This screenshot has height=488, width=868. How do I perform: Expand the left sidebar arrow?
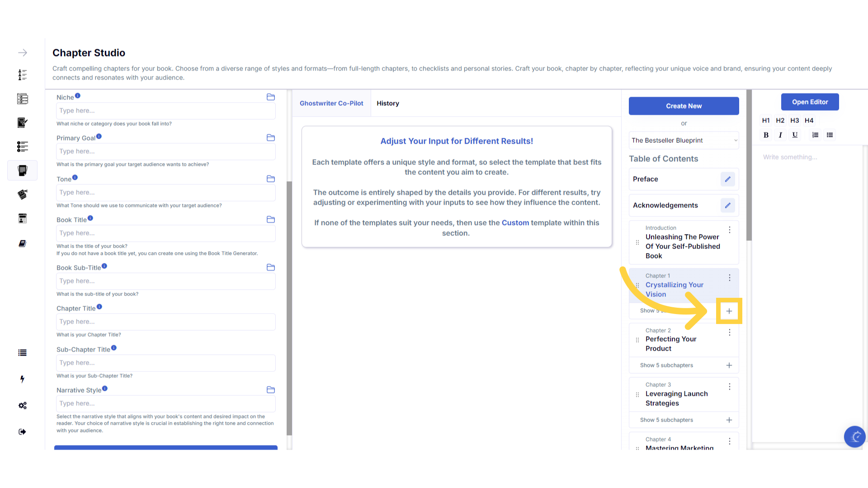click(x=23, y=53)
